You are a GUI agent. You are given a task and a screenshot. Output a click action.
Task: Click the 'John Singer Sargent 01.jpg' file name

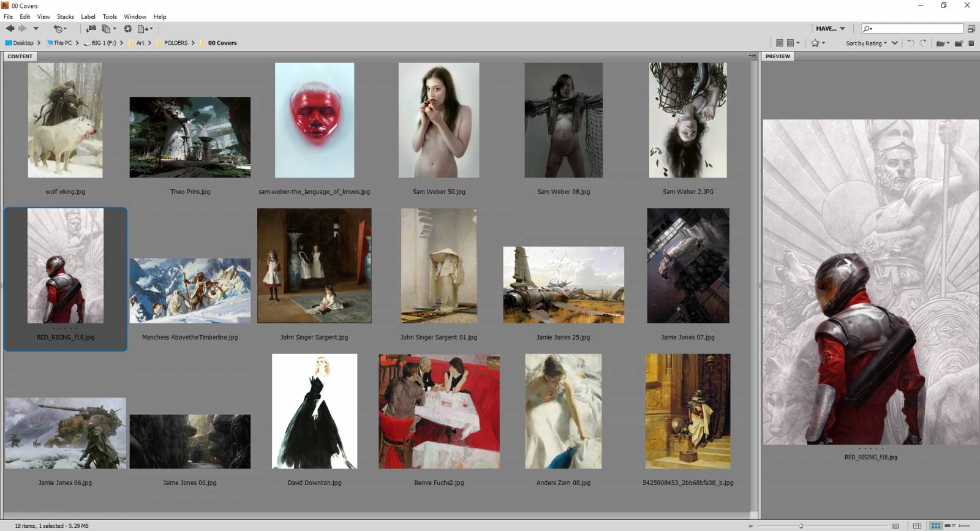[x=439, y=337]
